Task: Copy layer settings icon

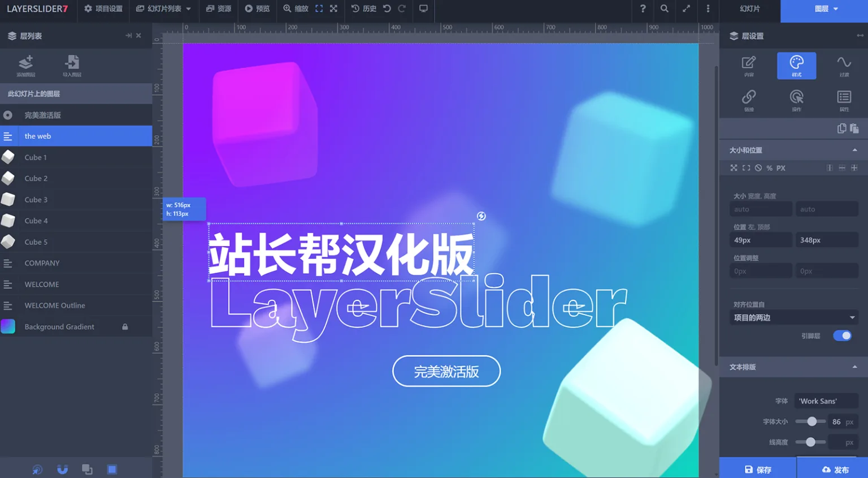Action: pyautogui.click(x=841, y=128)
